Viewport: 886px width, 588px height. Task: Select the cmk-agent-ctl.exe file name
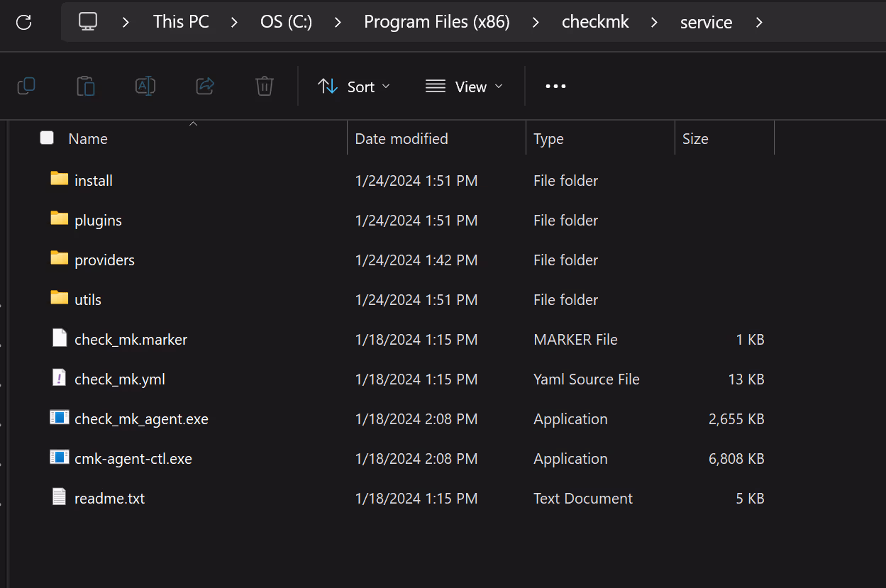click(133, 458)
